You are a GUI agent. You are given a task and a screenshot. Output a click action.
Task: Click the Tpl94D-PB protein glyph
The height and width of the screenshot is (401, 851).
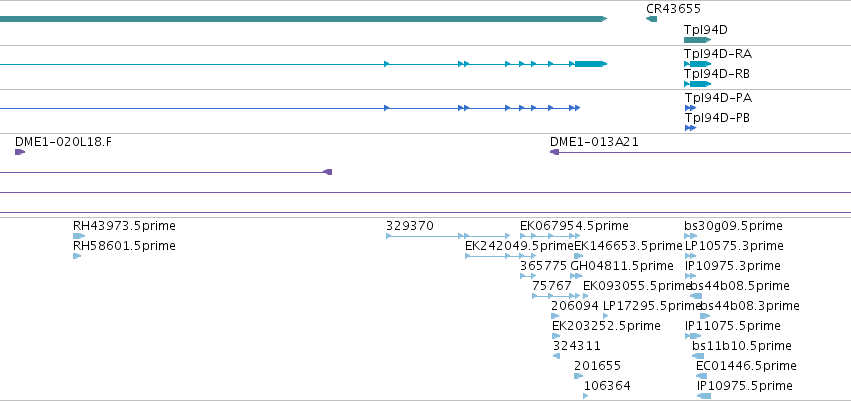tap(690, 128)
